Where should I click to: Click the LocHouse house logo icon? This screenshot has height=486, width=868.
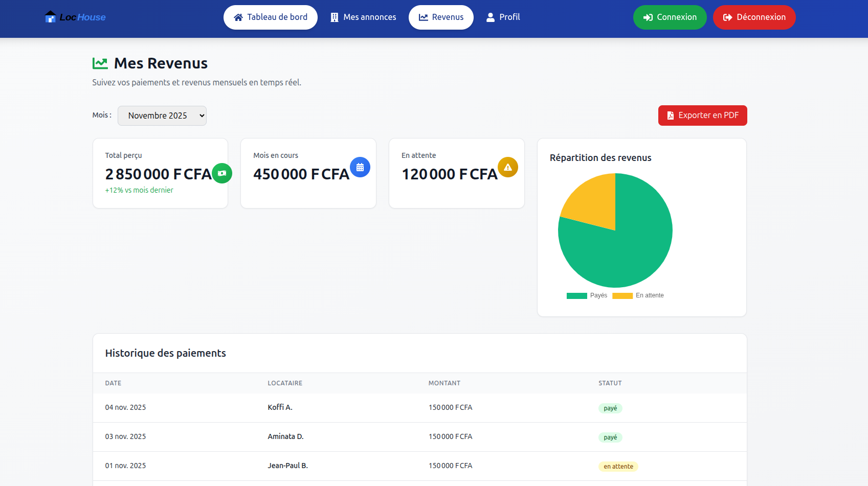coord(50,17)
